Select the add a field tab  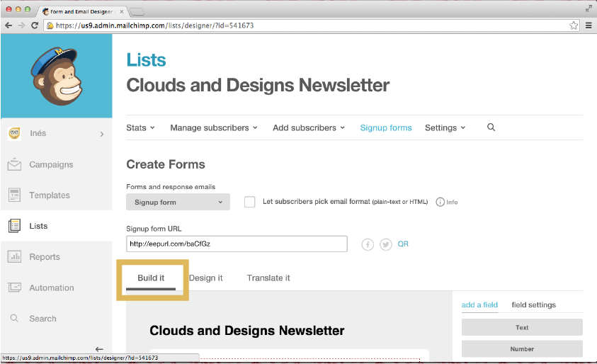point(479,305)
